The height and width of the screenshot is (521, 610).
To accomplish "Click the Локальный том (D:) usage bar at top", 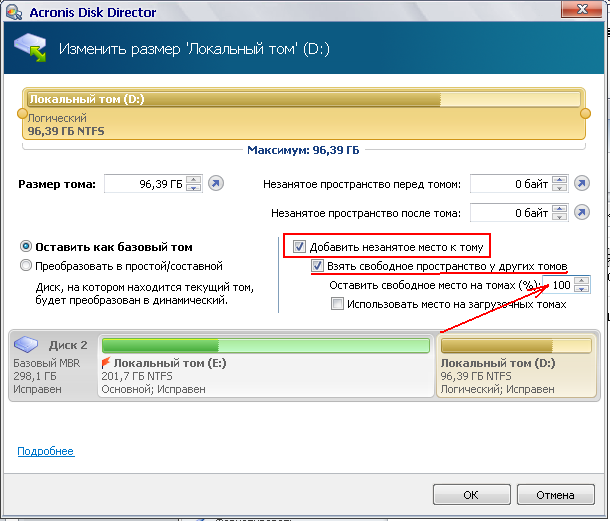I will coord(304,99).
